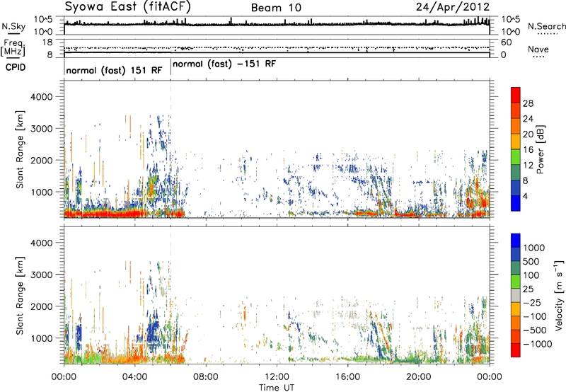The height and width of the screenshot is (392, 566).
Task: Click the top blue Velocity colorbar segment
Action: point(516,241)
